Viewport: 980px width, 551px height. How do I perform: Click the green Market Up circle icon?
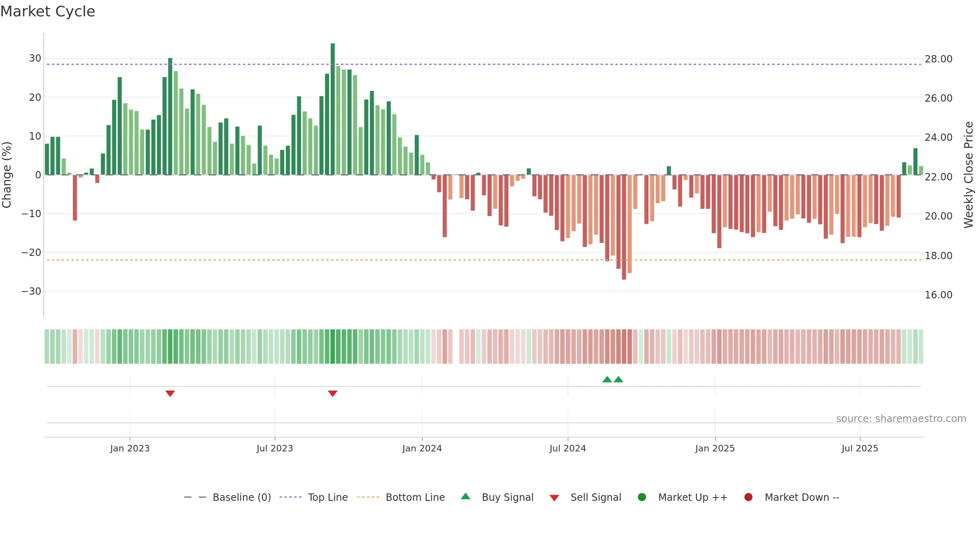[x=642, y=497]
